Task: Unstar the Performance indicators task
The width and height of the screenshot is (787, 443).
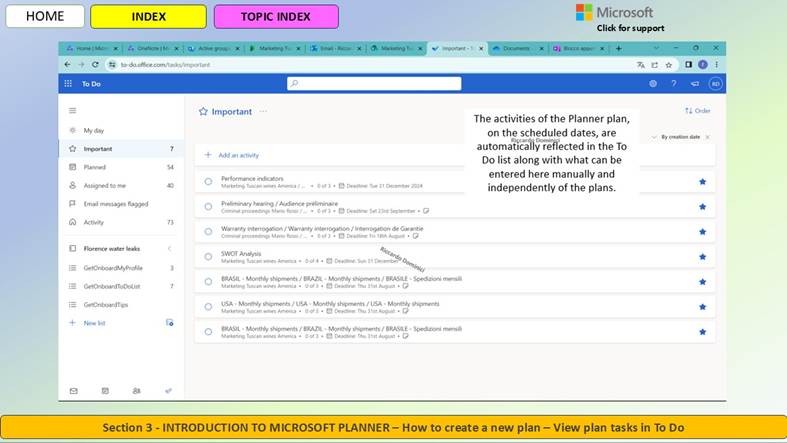Action: (703, 182)
